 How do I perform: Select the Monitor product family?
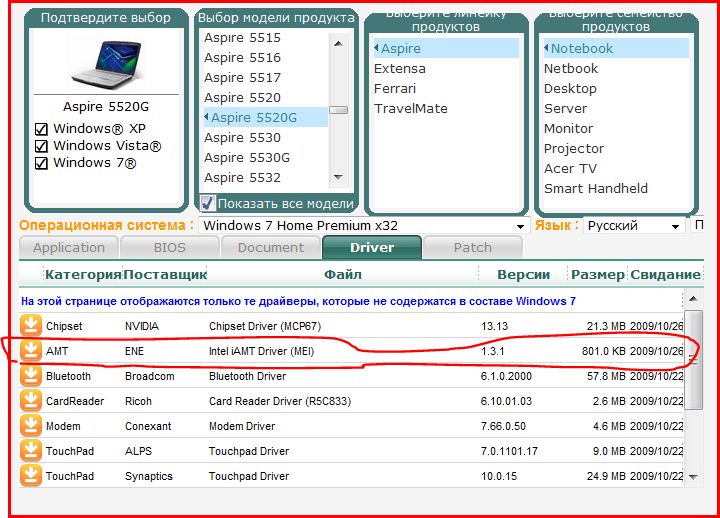click(x=568, y=128)
